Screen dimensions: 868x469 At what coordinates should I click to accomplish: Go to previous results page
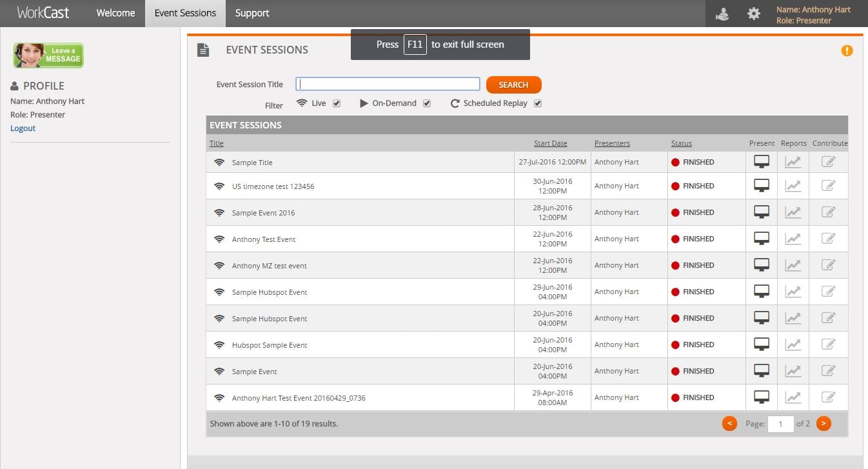tap(729, 424)
